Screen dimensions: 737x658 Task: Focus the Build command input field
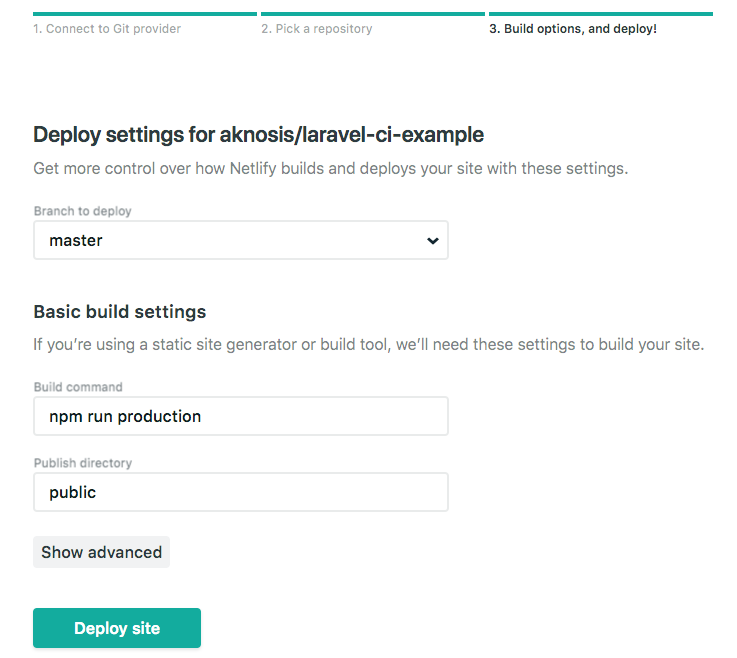[x=240, y=416]
